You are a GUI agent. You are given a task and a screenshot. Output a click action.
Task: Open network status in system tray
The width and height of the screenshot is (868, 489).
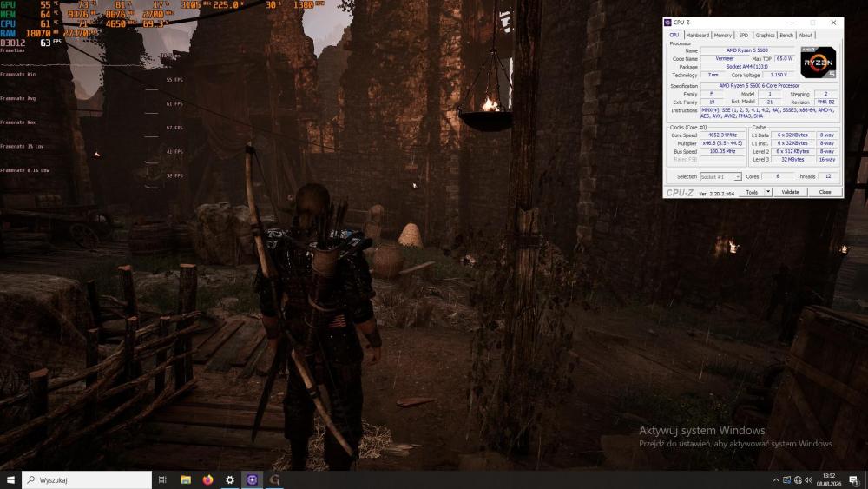click(798, 480)
